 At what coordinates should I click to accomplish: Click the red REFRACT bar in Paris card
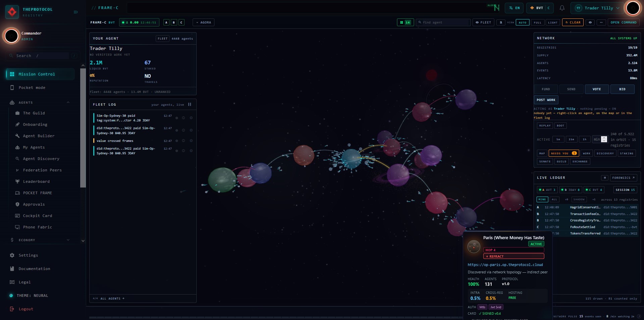(513, 256)
